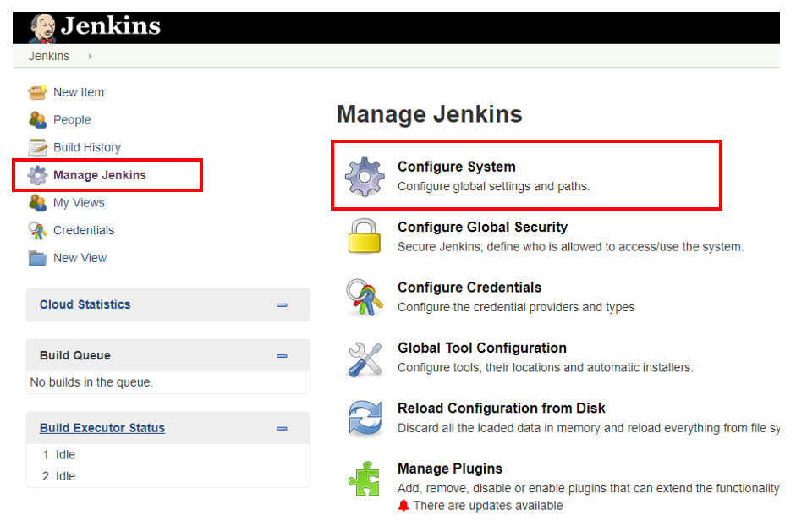807x532 pixels.
Task: Click executor 1 Idle row
Action: pos(167,455)
